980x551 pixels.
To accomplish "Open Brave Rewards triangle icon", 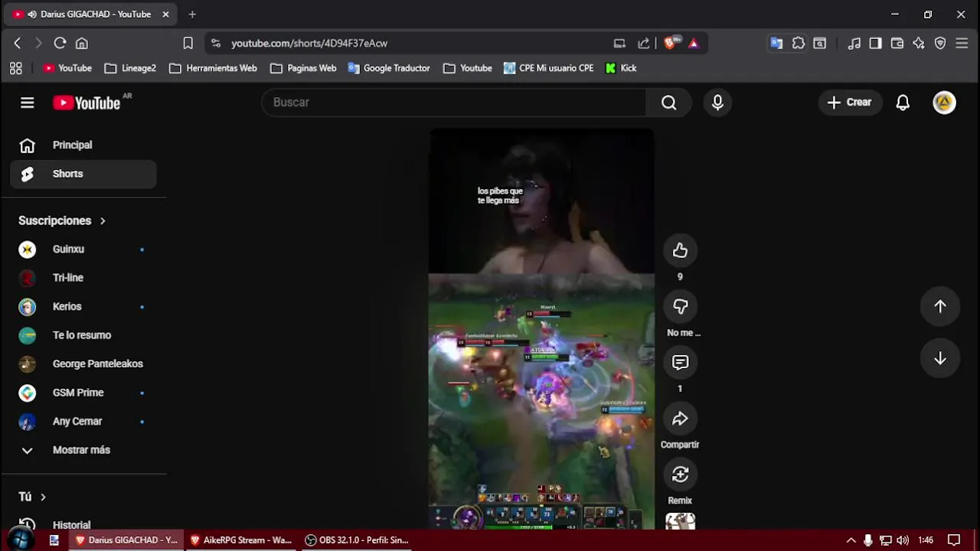I will (x=693, y=44).
